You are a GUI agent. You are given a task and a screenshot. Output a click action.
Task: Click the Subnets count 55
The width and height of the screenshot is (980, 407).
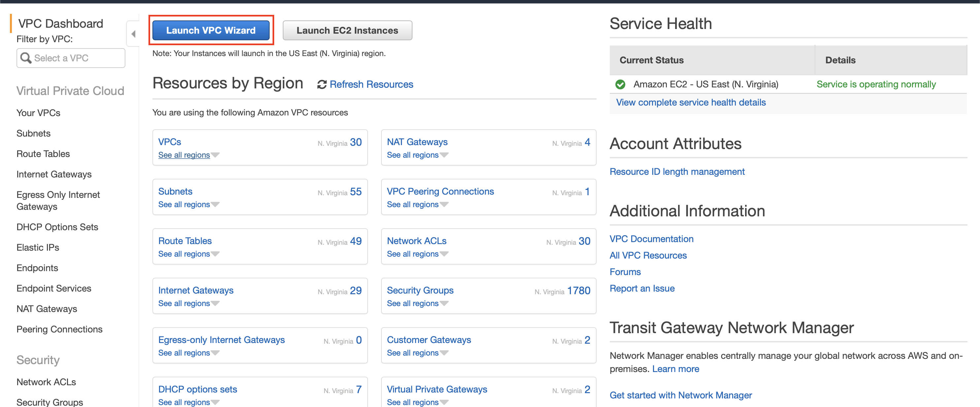(x=356, y=192)
